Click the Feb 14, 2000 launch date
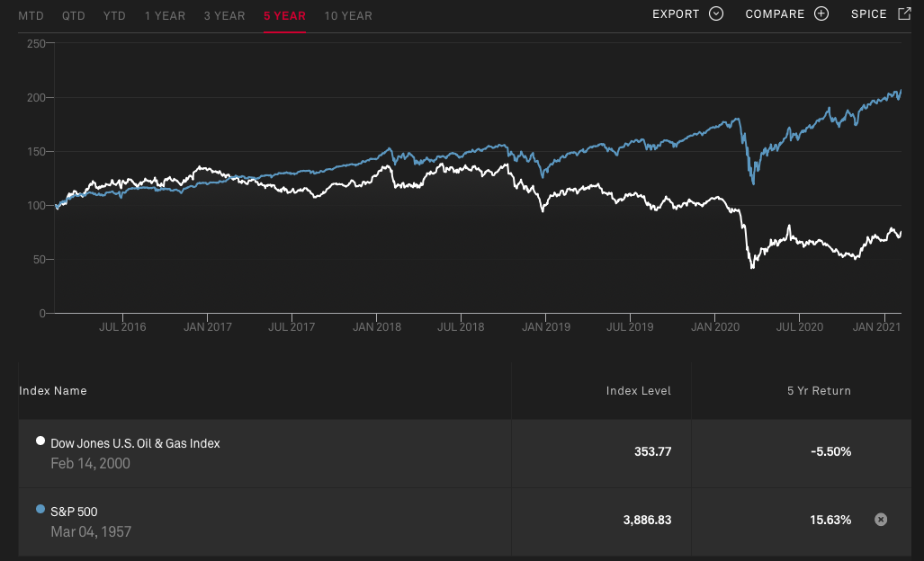 coord(90,463)
